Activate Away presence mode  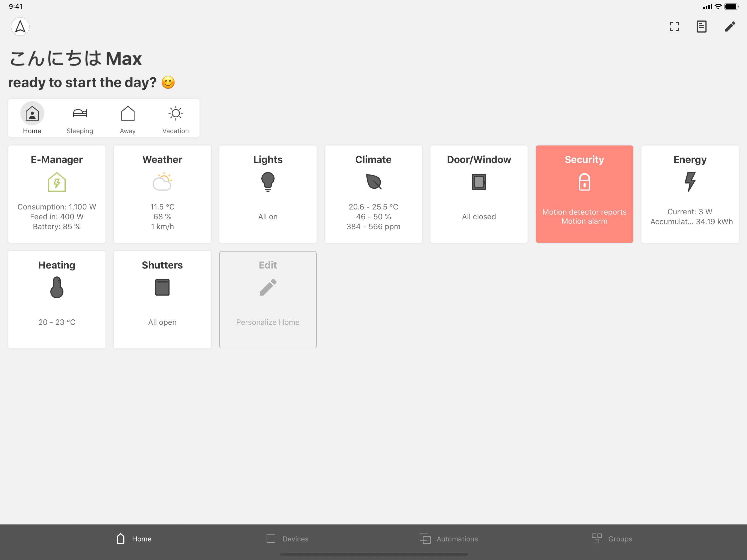point(128,118)
